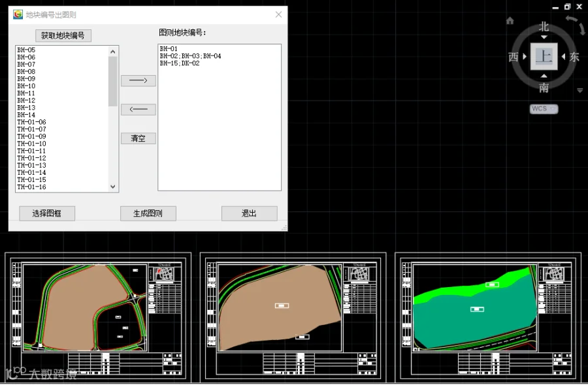Select the top face 上 of ViewCube
Screen dimensions: 588x385
coord(544,57)
